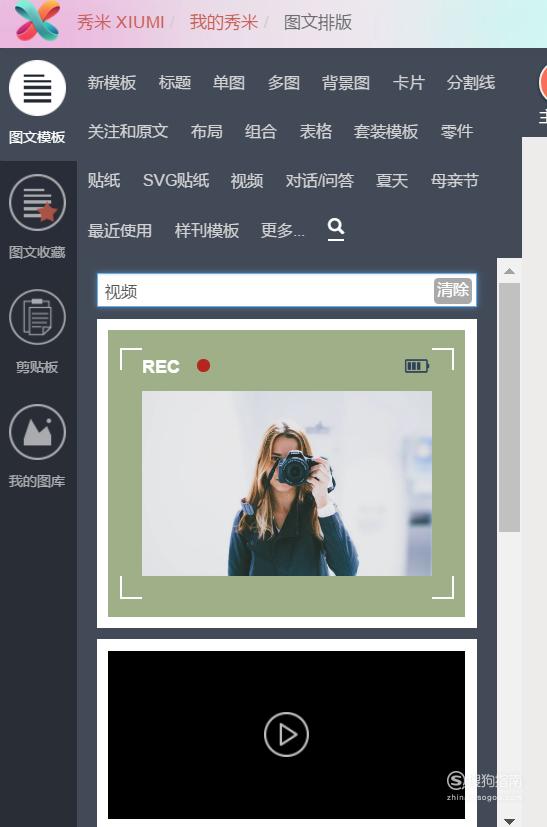Select the 样刊模板 category
The width and height of the screenshot is (547, 827).
coord(207,230)
